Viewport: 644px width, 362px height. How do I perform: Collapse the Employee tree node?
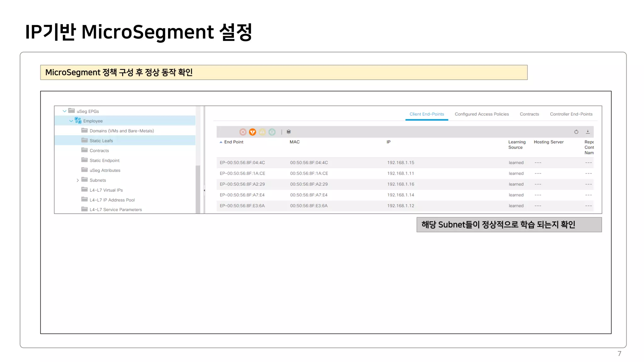click(71, 121)
